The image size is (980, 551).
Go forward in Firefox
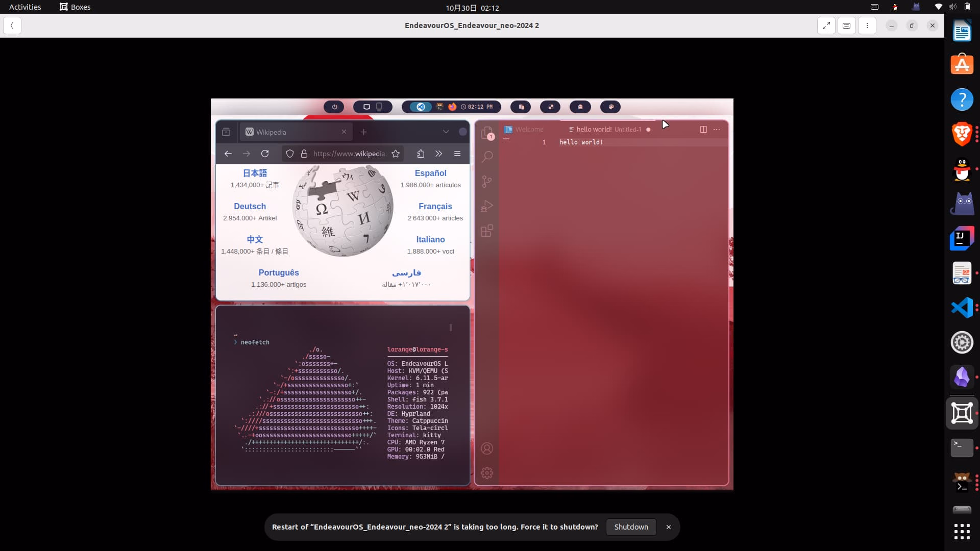click(247, 154)
